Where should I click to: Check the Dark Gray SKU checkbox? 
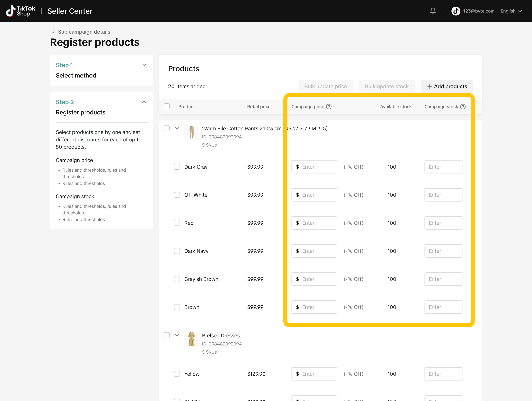(x=177, y=167)
